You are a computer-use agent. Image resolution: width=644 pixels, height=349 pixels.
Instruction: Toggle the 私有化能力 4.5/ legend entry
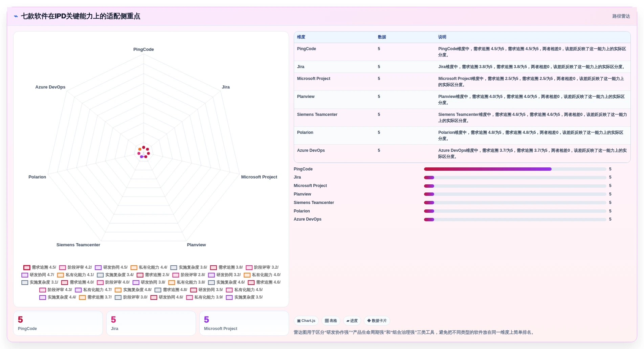[244, 290]
